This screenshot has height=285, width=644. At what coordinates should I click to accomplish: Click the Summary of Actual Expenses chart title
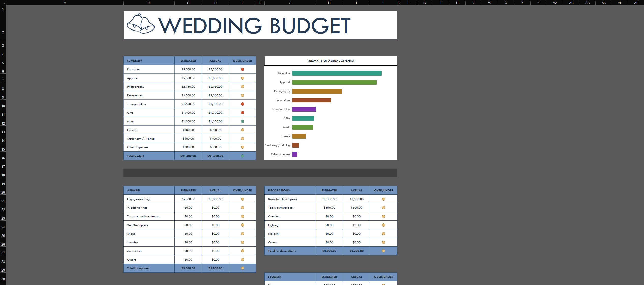[x=331, y=61]
